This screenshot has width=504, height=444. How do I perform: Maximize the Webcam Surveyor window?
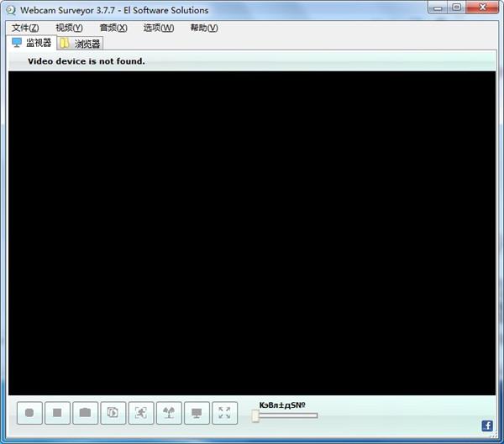coord(456,8)
